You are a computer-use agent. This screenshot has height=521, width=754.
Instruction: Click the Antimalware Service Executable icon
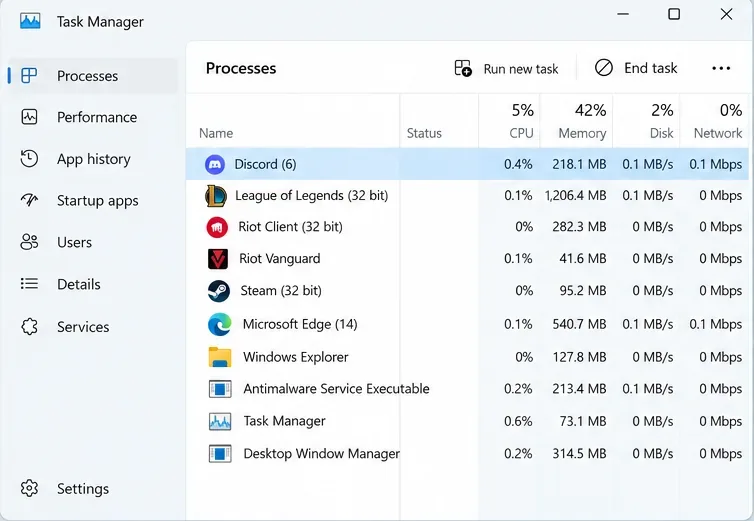[220, 389]
